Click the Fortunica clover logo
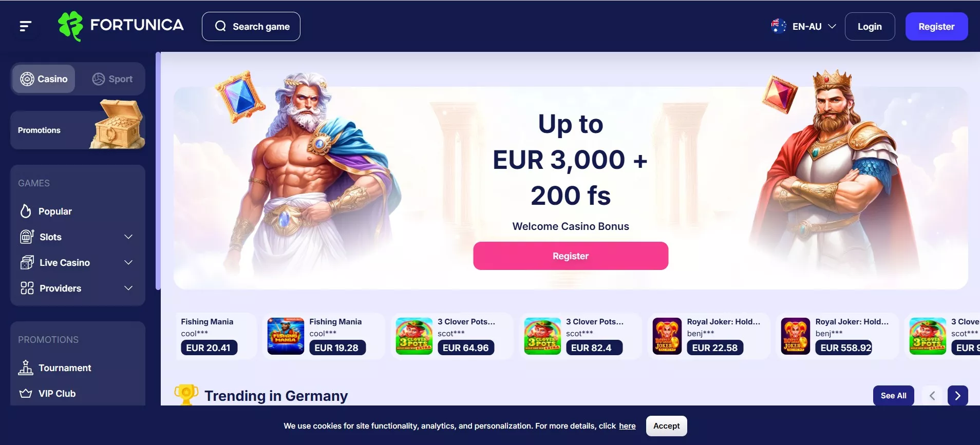Image resolution: width=980 pixels, height=445 pixels. [70, 26]
